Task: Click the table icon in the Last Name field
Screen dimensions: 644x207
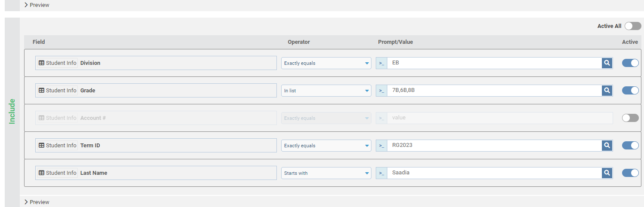Action: [x=42, y=173]
